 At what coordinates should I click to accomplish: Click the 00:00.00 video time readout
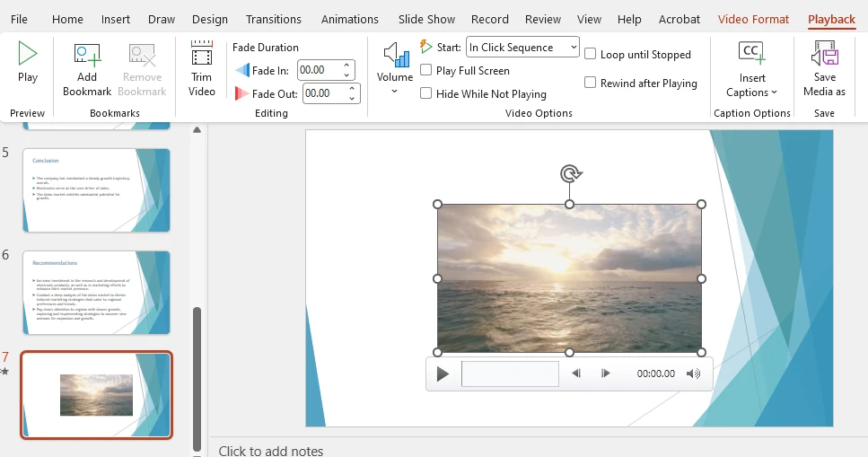(656, 374)
